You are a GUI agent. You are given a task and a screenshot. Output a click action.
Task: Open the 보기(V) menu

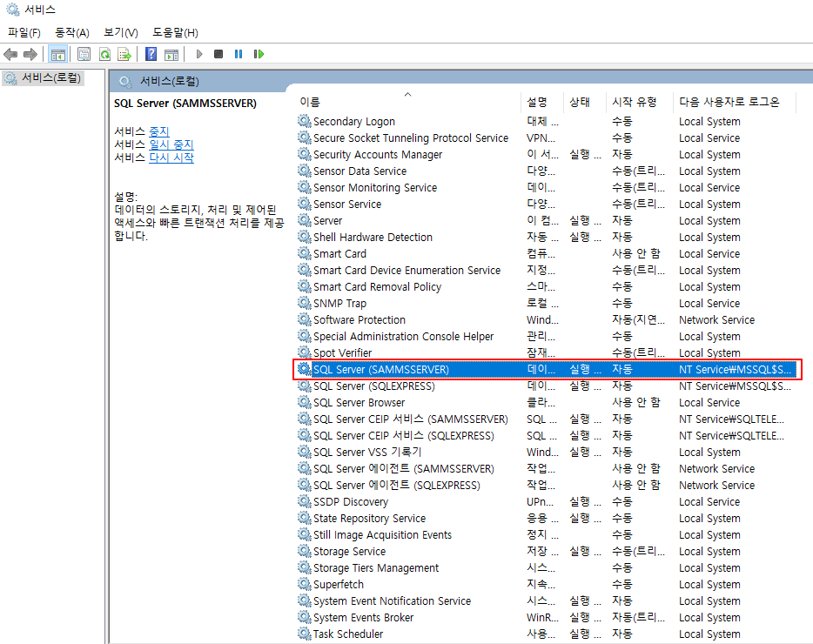tap(121, 33)
